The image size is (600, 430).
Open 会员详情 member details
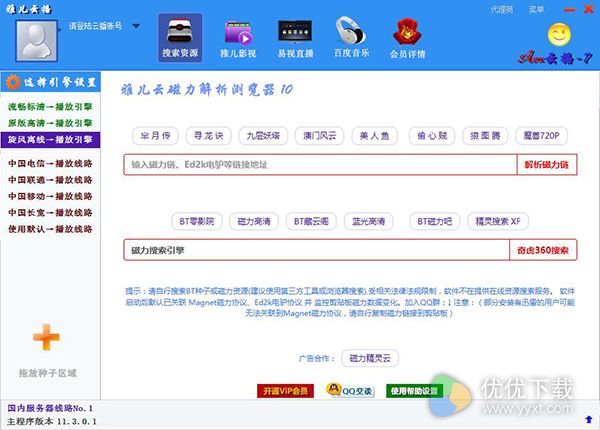pyautogui.click(x=407, y=39)
